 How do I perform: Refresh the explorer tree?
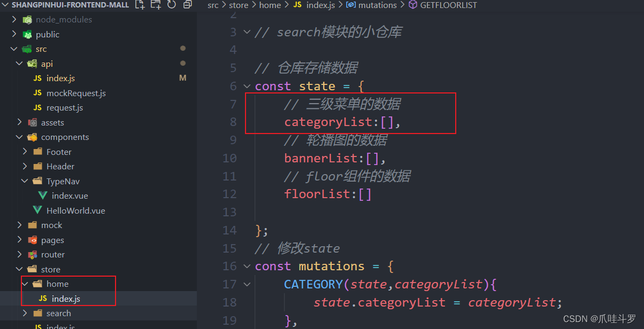pos(172,5)
